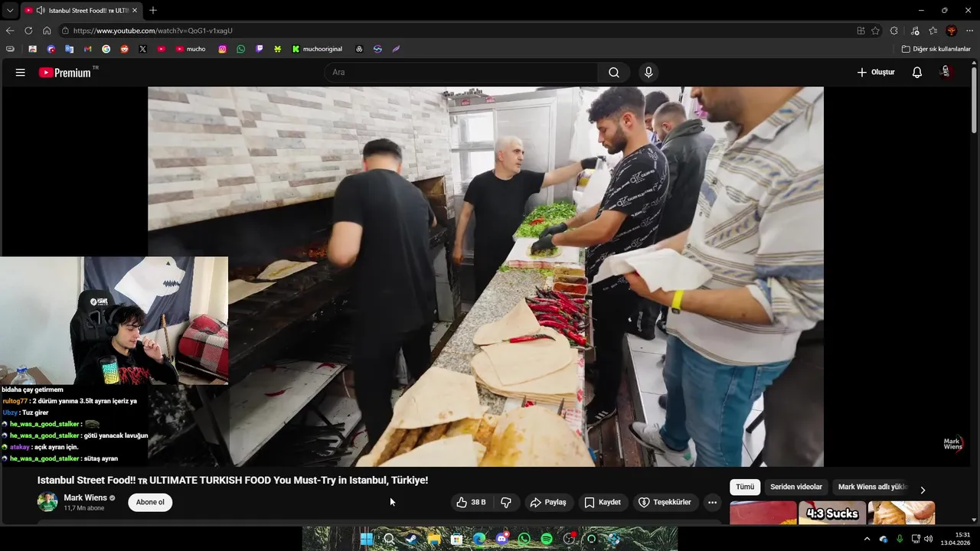Open Discord from the taskbar
The height and width of the screenshot is (551, 980).
501,539
